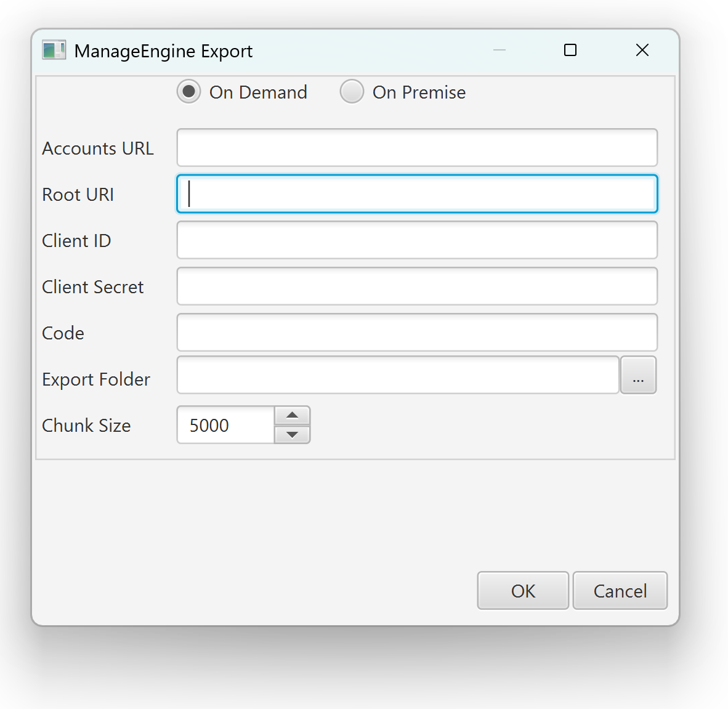Click the Code text field

[417, 333]
